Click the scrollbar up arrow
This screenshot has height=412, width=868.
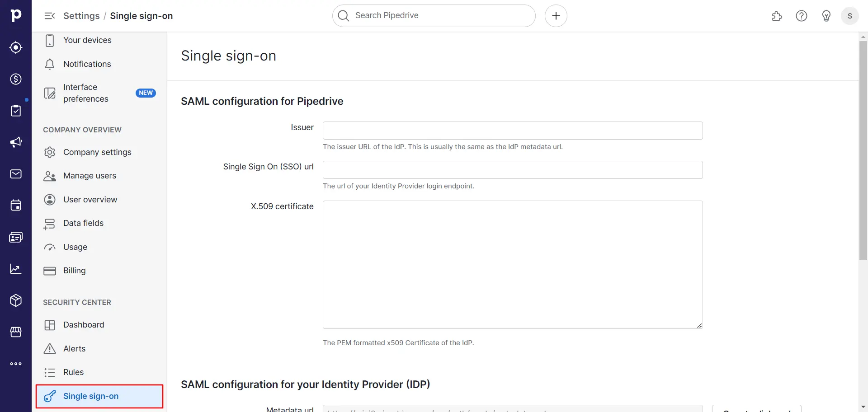tap(863, 37)
